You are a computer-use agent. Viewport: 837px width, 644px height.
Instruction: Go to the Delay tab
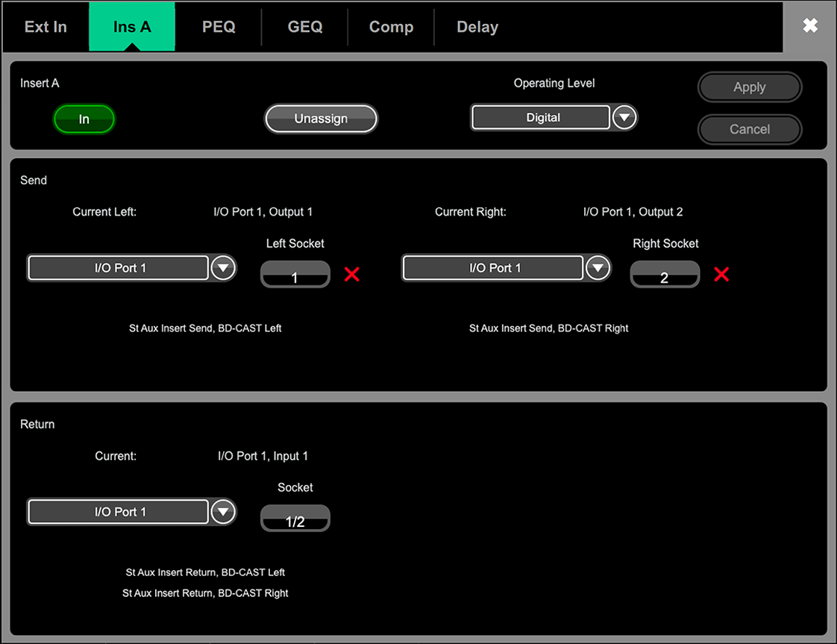[477, 27]
